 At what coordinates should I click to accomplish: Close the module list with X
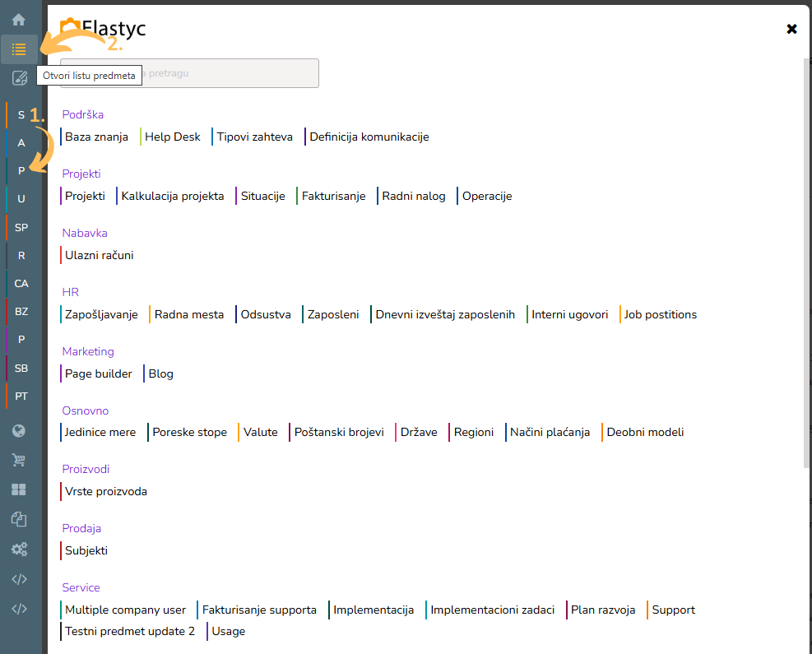(x=791, y=29)
